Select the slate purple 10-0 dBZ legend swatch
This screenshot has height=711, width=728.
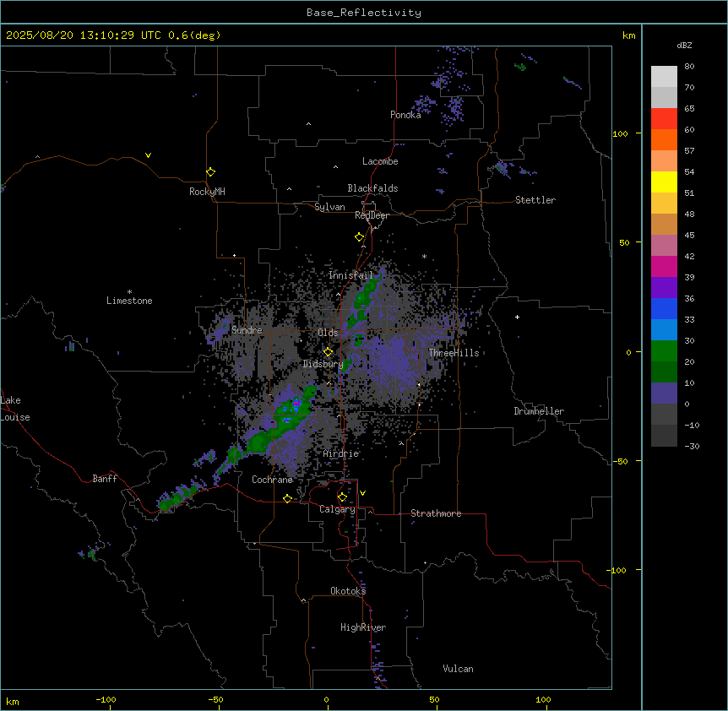(x=664, y=393)
